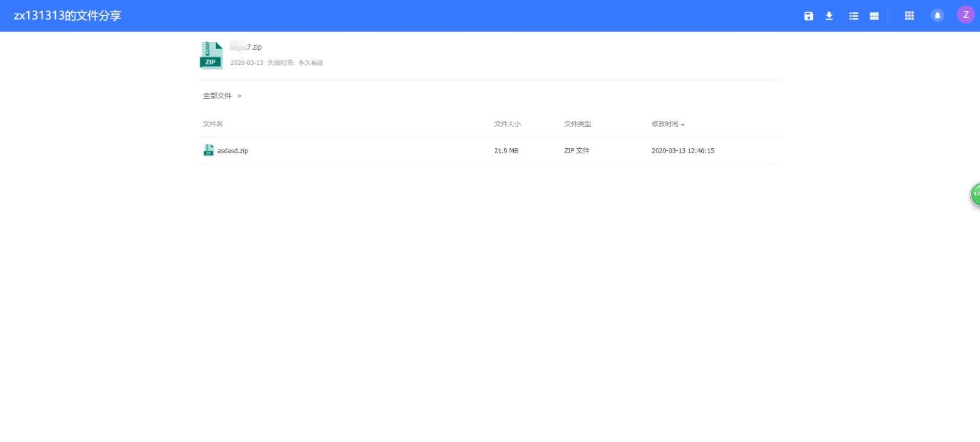Sort by 文件大小 column header
The height and width of the screenshot is (442, 980).
[x=507, y=124]
